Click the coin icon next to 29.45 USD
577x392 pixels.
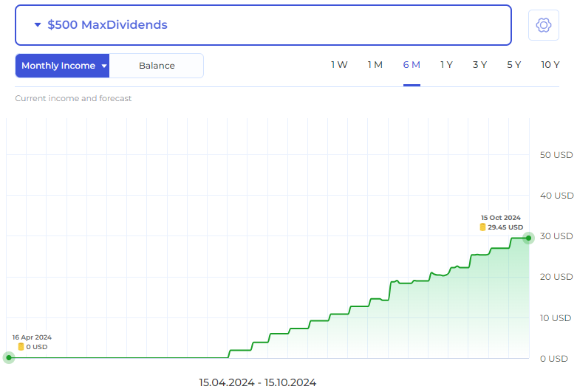pyautogui.click(x=482, y=227)
